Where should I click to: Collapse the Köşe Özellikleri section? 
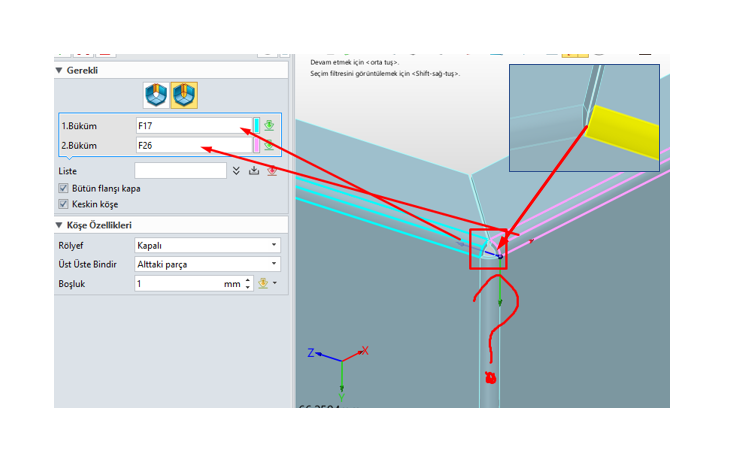click(x=59, y=225)
